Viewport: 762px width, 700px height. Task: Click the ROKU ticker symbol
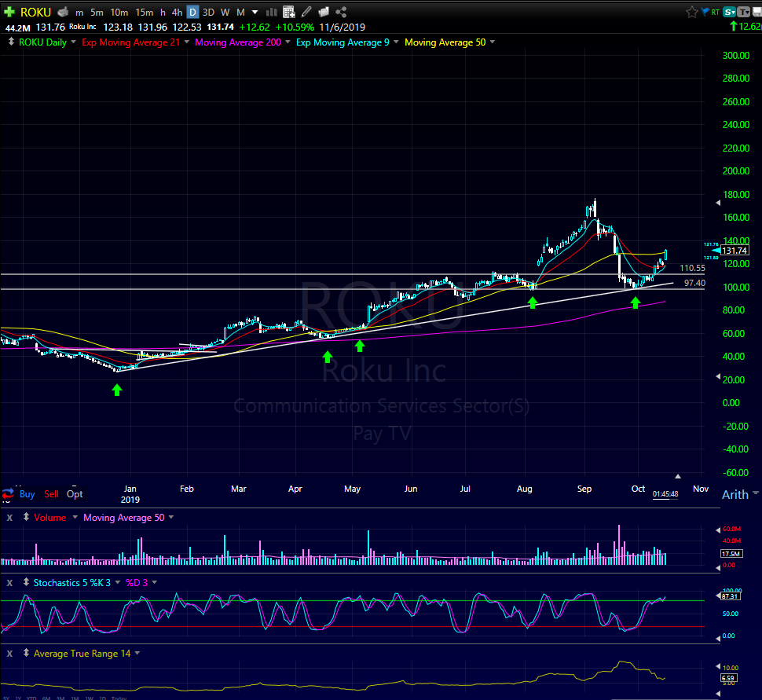point(35,12)
